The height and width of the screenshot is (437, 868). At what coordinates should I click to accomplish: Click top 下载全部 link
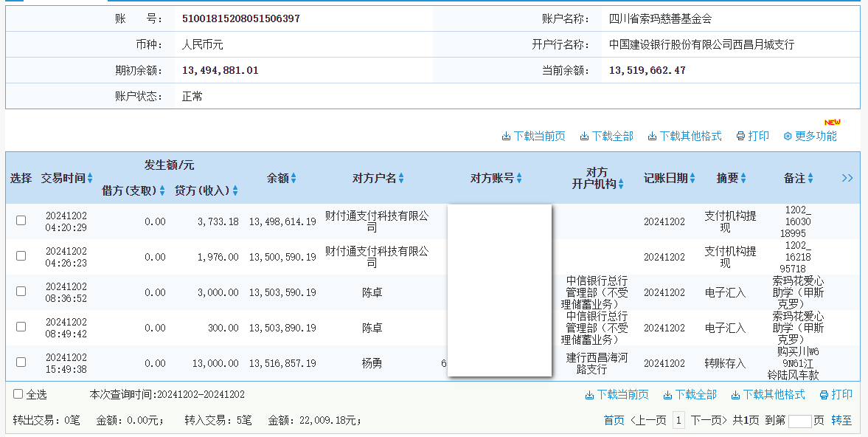click(x=607, y=137)
